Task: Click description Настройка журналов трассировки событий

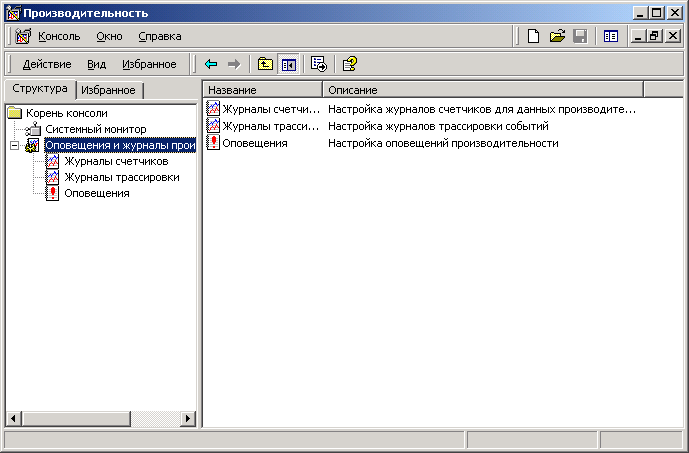Action: (x=438, y=126)
